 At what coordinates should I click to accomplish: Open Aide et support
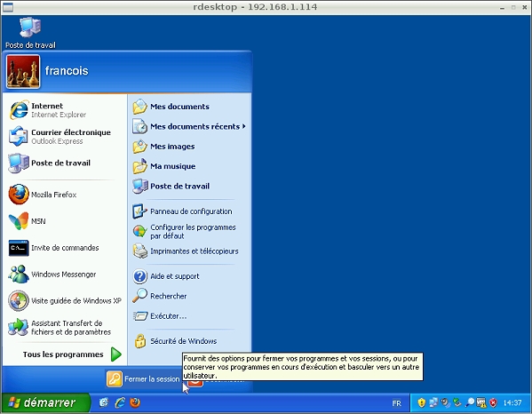click(x=189, y=276)
